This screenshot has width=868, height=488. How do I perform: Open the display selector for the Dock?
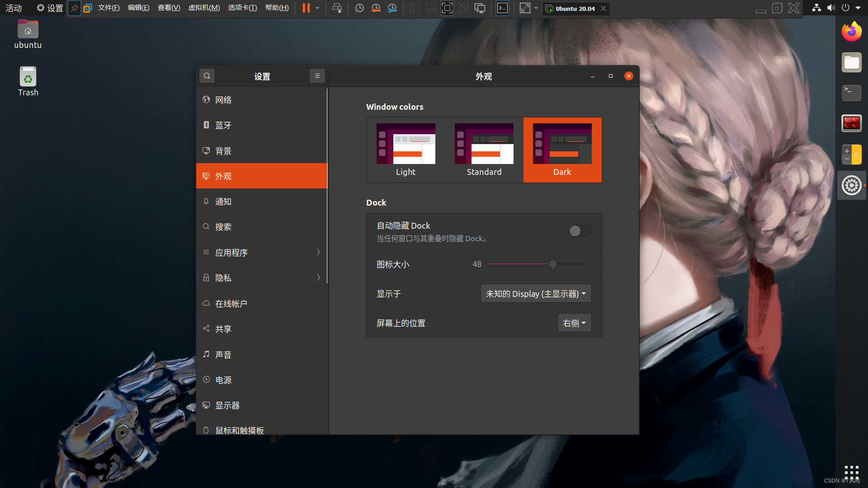(x=536, y=293)
